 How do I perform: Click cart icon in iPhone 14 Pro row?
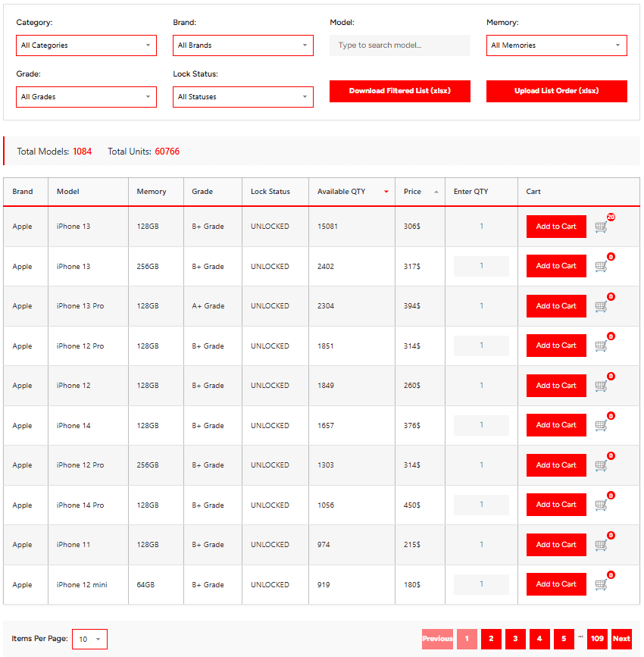pos(602,505)
